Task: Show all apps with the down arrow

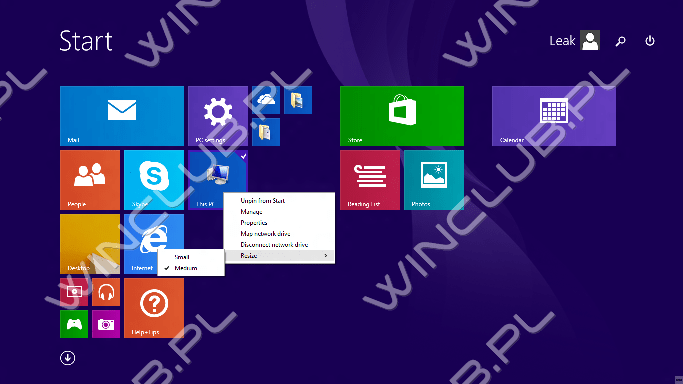Action: [x=68, y=358]
